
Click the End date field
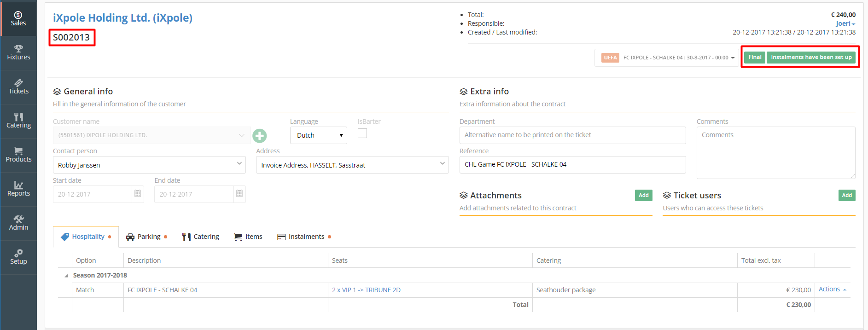[194, 194]
